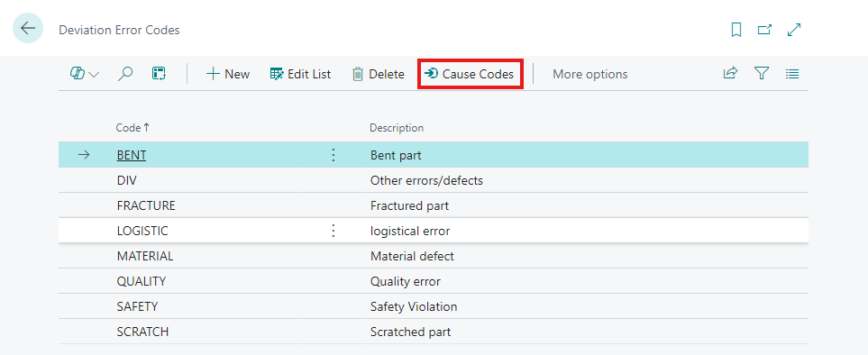Screen dimensions: 868x355
Task: Click the back arrow button
Action: [x=28, y=28]
